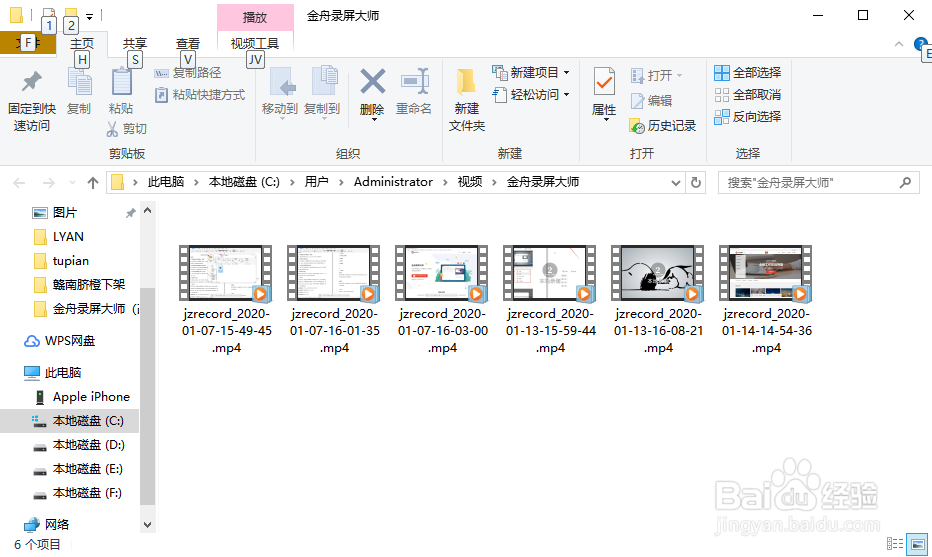The width and height of the screenshot is (932, 557).
Task: Open Move To (移动到) menu
Action: 279,93
